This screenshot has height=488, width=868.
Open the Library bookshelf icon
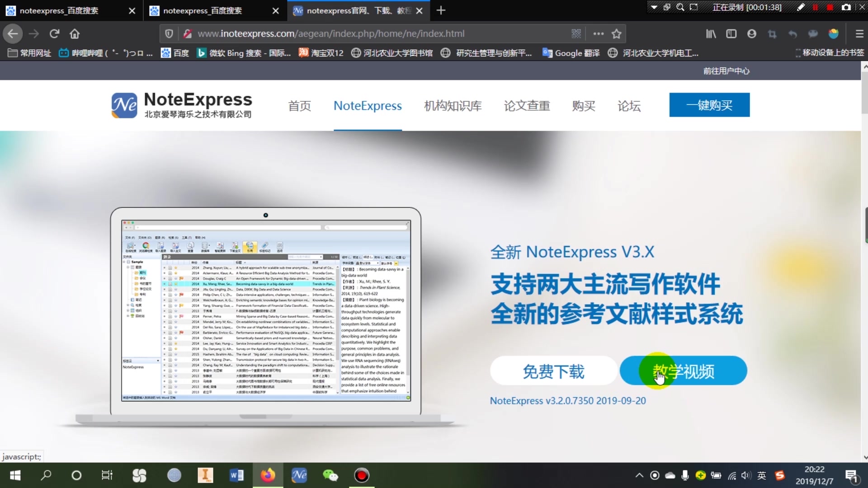(711, 33)
